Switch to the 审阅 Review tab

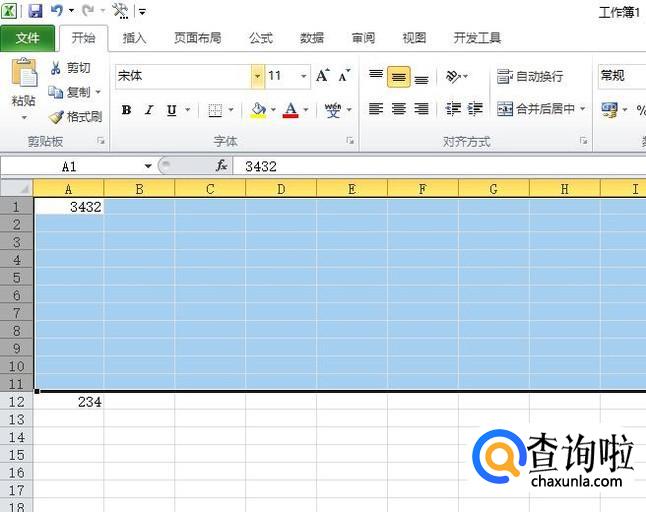click(363, 38)
